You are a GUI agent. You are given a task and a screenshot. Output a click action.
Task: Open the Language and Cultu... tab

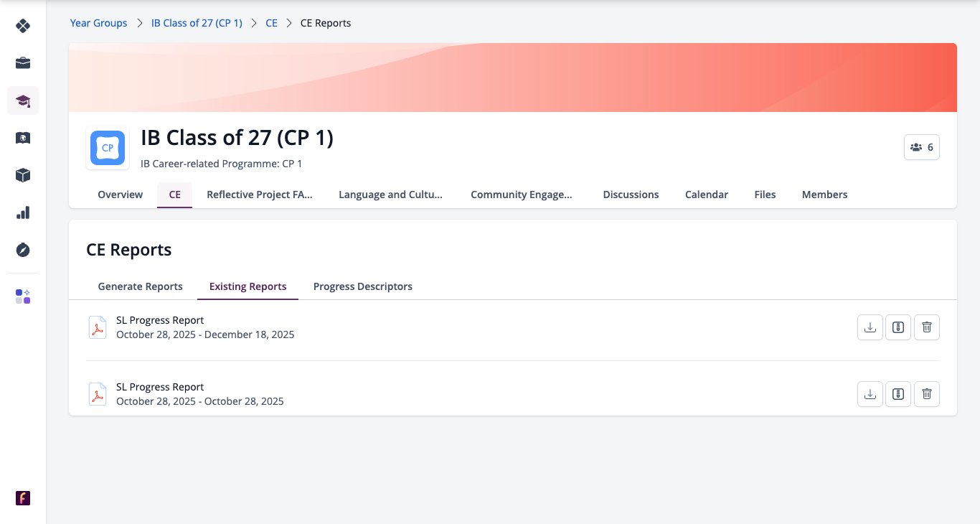[x=391, y=195]
